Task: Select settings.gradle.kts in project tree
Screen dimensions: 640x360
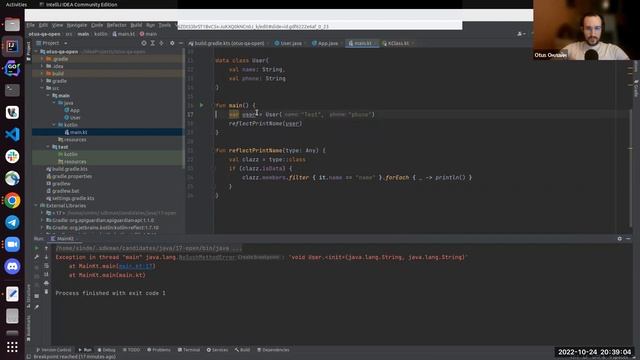Action: click(x=70, y=198)
